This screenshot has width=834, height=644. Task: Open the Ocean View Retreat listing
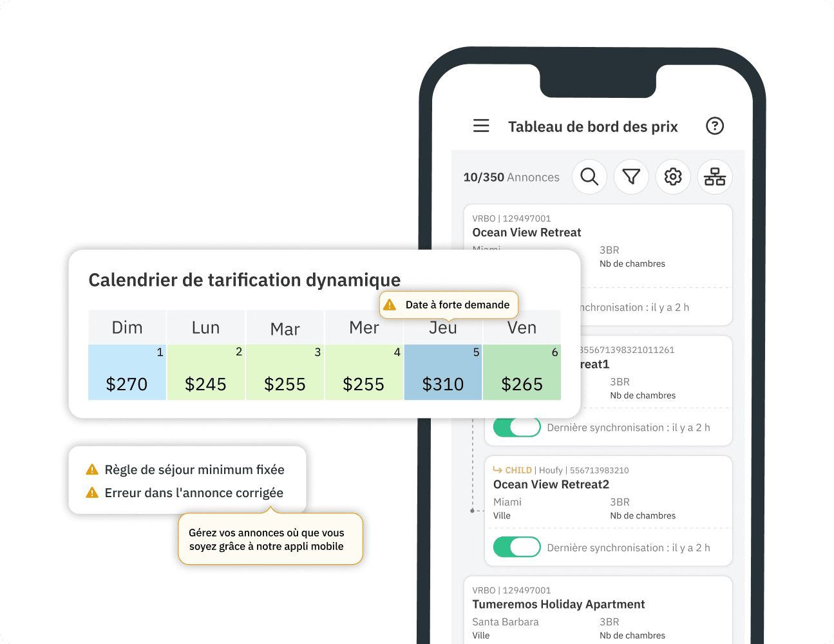coord(526,232)
